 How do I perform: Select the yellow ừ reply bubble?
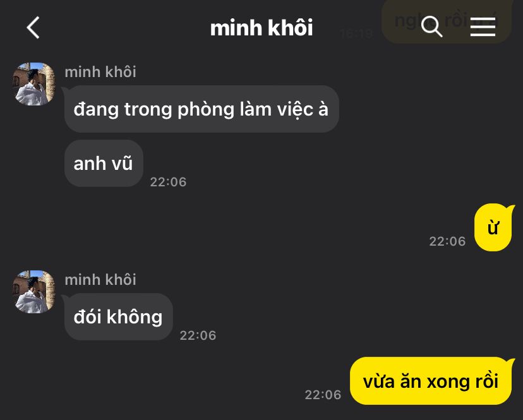[493, 227]
